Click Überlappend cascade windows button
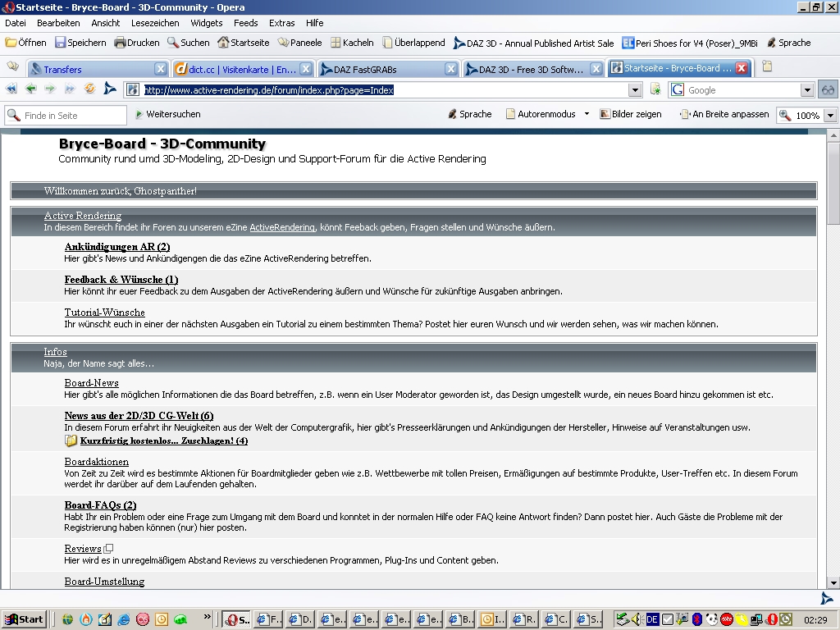 413,43
